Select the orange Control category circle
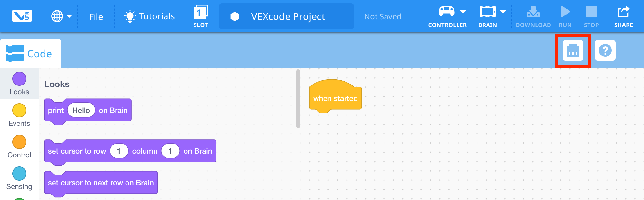 [x=19, y=141]
